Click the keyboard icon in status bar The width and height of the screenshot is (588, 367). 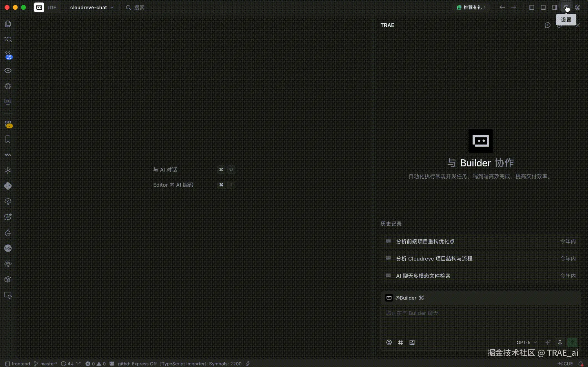tap(112, 364)
